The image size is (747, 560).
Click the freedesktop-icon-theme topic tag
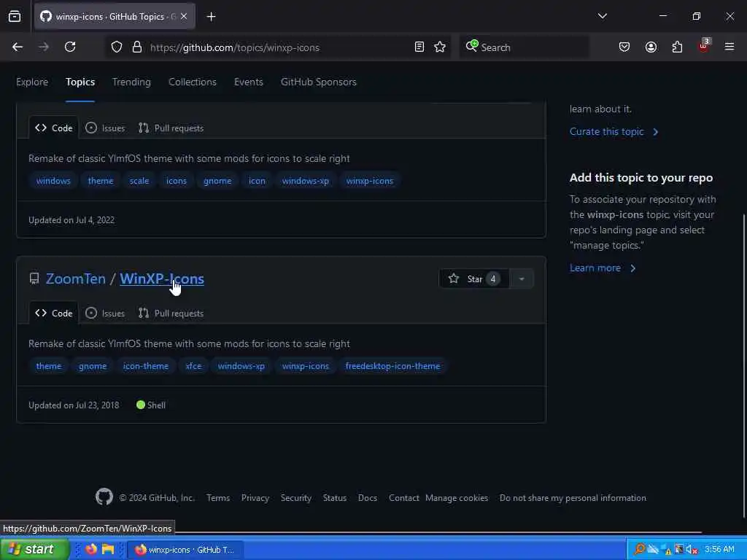[x=392, y=366]
